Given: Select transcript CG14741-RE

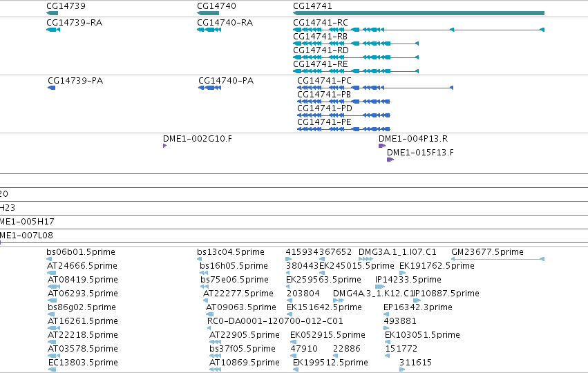Looking at the screenshot, I should [x=321, y=64].
